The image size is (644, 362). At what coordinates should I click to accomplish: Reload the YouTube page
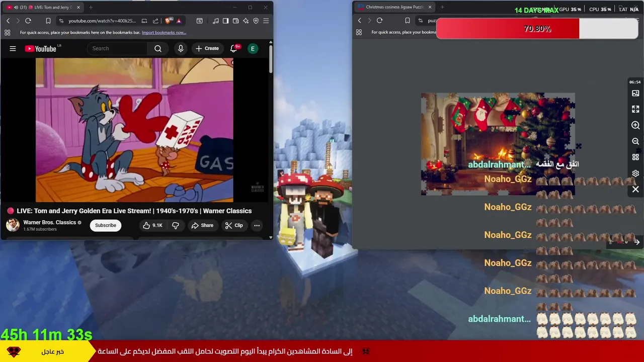coord(28,21)
